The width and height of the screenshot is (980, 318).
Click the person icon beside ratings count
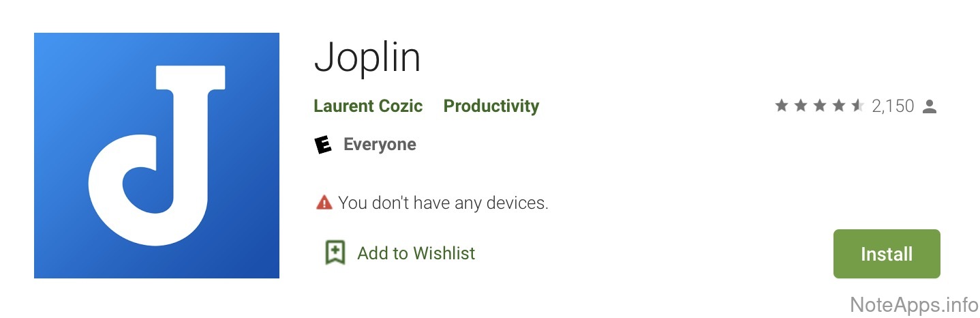[930, 106]
